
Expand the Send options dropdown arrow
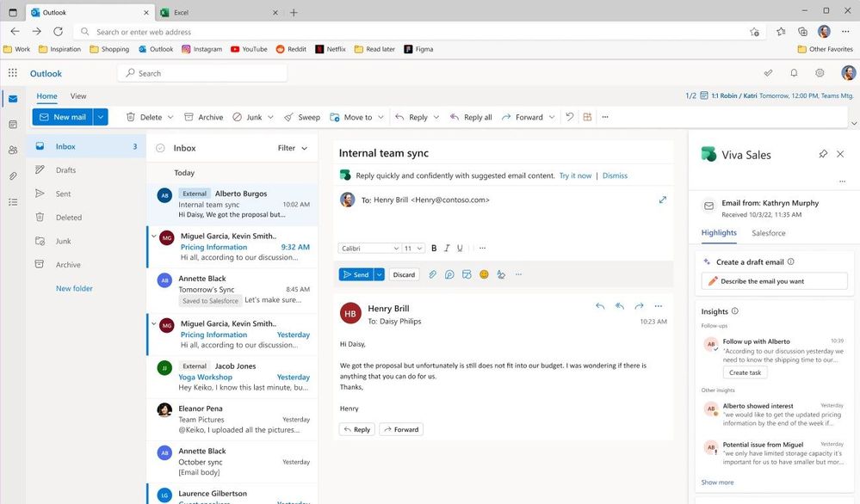pyautogui.click(x=379, y=274)
